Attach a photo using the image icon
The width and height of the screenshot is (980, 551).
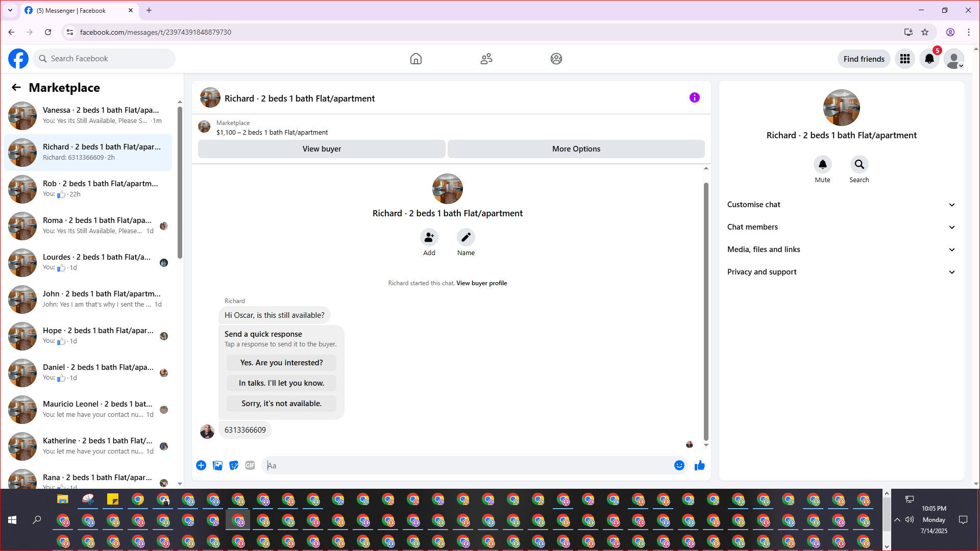[217, 465]
